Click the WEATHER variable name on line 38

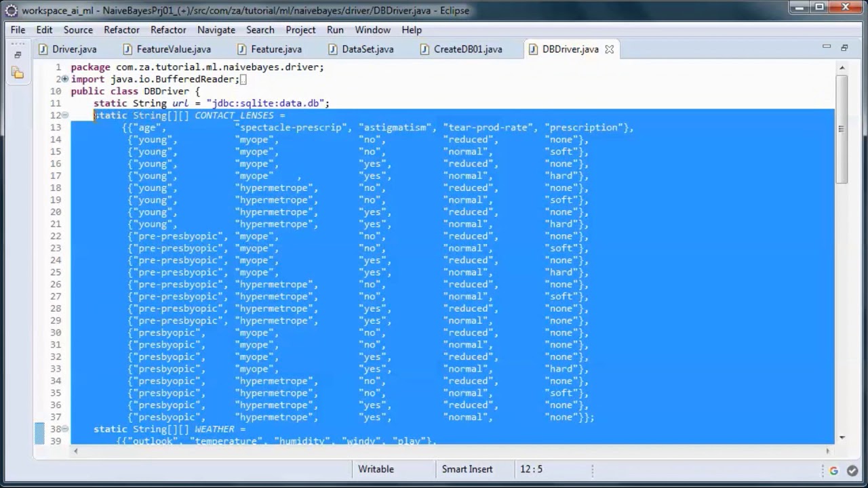[x=214, y=429]
